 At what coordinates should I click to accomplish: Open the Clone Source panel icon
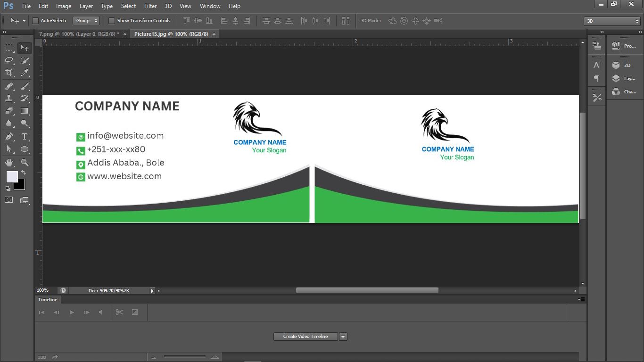597,46
